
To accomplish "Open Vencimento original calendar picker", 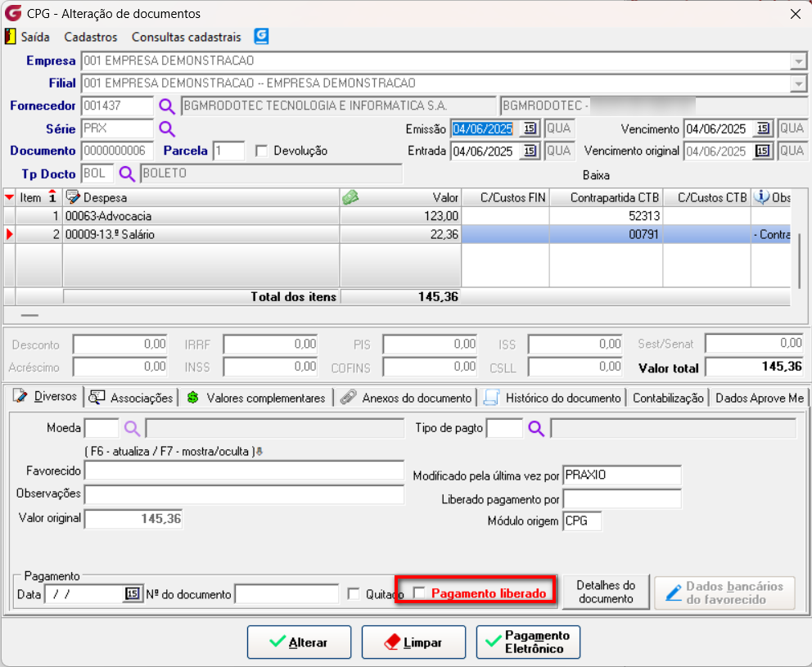I will pyautogui.click(x=762, y=151).
